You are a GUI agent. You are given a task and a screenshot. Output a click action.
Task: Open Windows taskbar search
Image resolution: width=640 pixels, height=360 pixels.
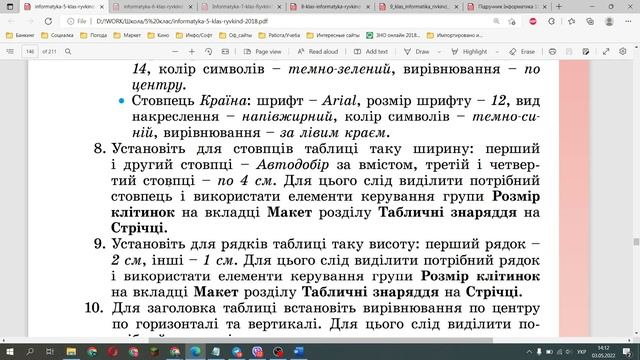(30, 351)
